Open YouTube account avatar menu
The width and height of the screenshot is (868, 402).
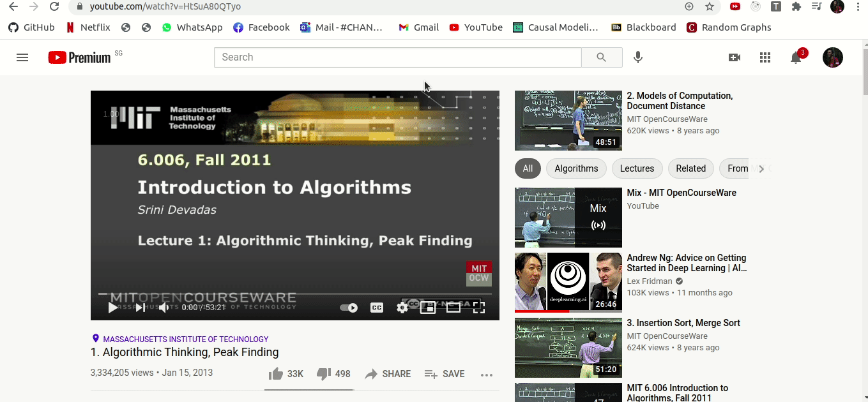click(x=833, y=57)
